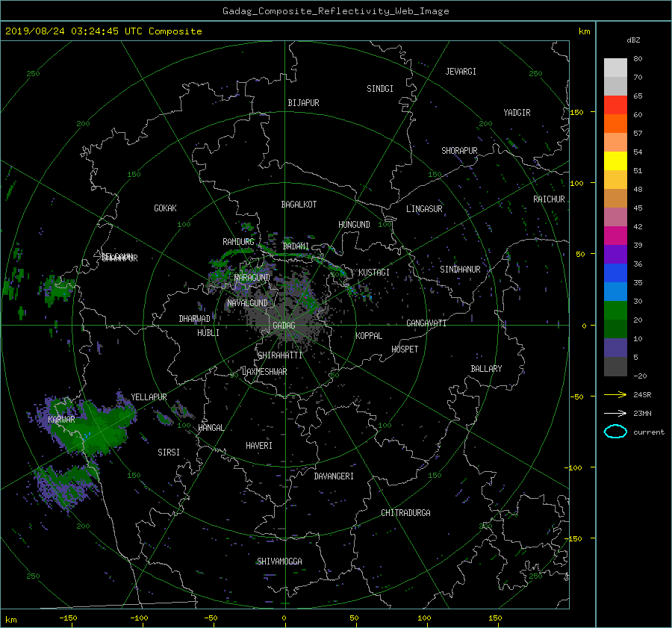The height and width of the screenshot is (628, 672).
Task: Click the GADAG label at the radar center
Action: (284, 326)
